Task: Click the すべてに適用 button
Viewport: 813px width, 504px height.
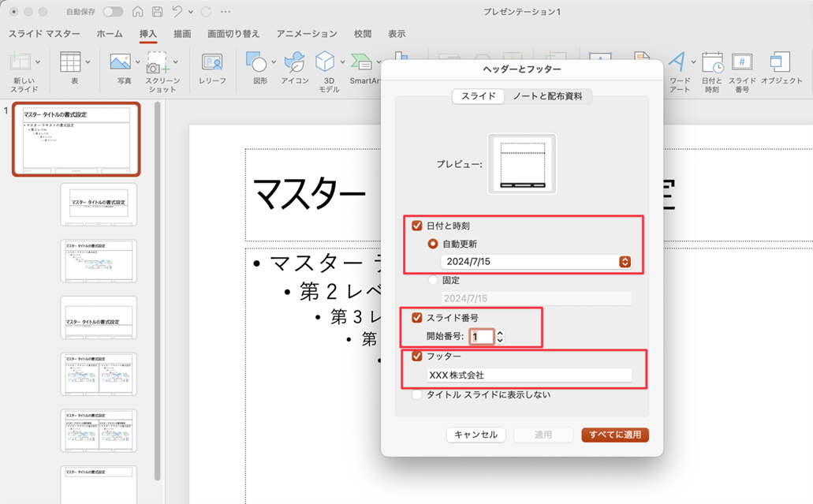Action: coord(615,435)
